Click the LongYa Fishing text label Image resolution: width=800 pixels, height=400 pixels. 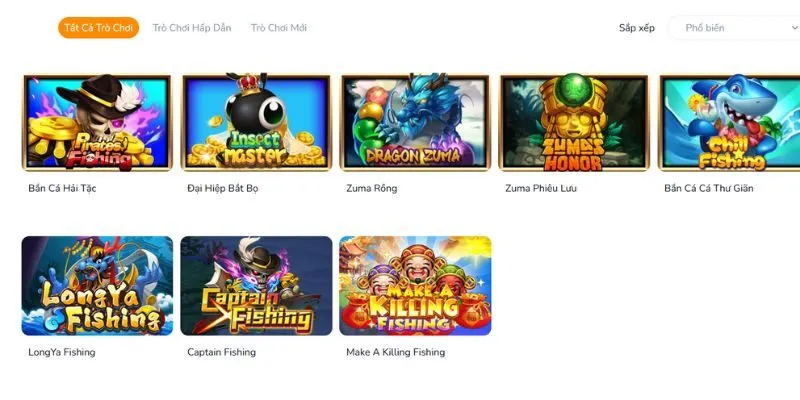click(62, 352)
